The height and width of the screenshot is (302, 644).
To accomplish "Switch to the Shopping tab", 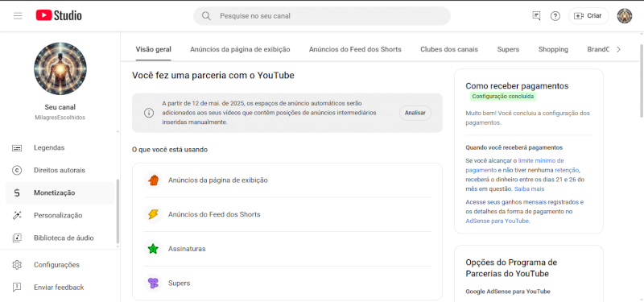I will click(553, 49).
